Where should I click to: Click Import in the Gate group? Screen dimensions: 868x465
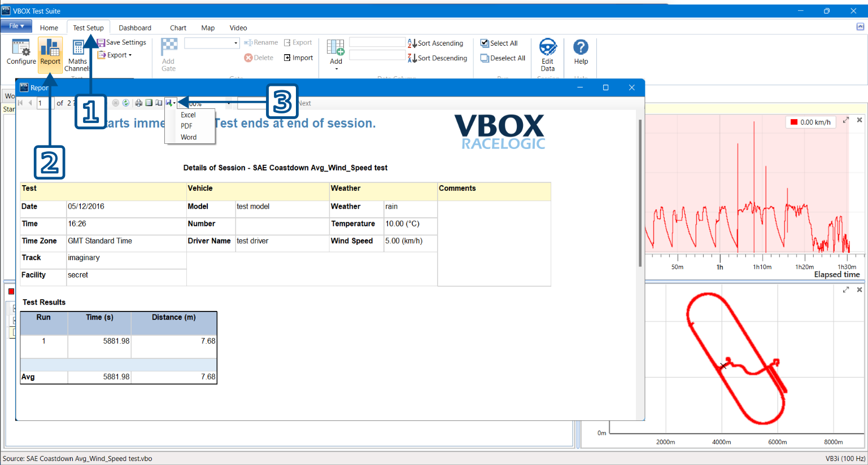[x=298, y=58]
